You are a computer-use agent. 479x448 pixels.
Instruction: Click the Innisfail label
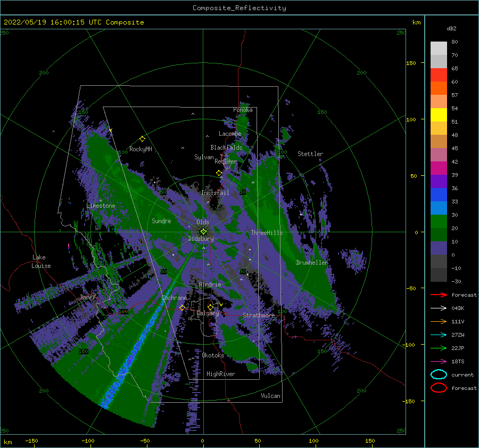pyautogui.click(x=215, y=193)
